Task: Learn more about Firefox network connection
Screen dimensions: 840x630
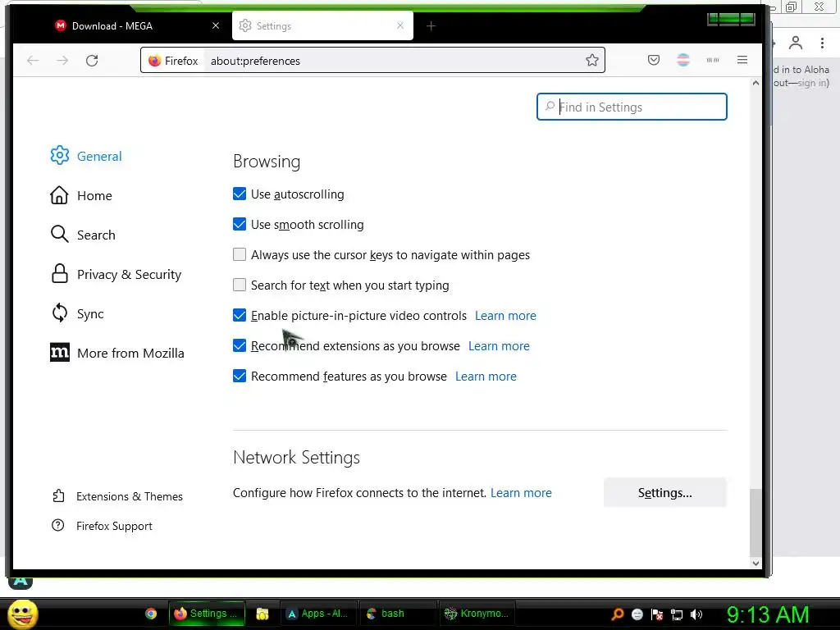Action: point(521,493)
